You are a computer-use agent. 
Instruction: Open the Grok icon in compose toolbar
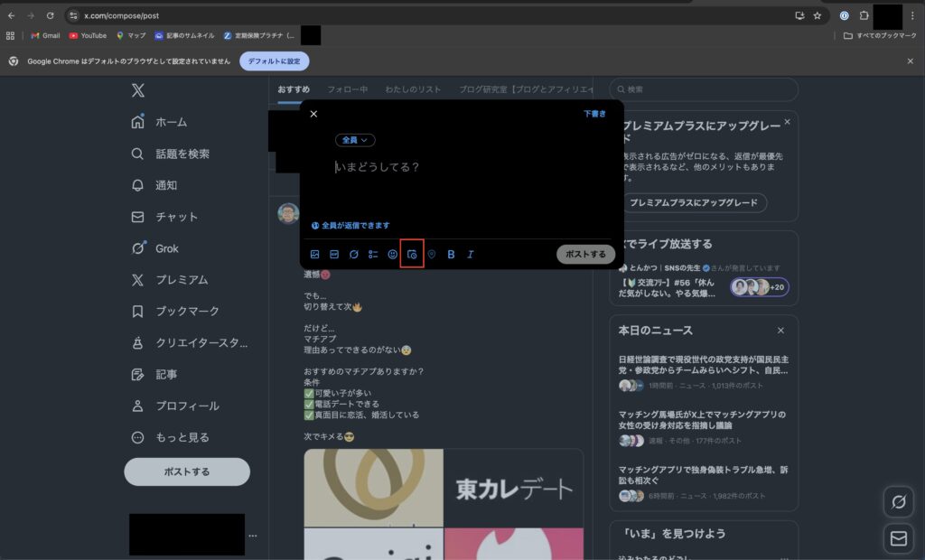(x=353, y=254)
